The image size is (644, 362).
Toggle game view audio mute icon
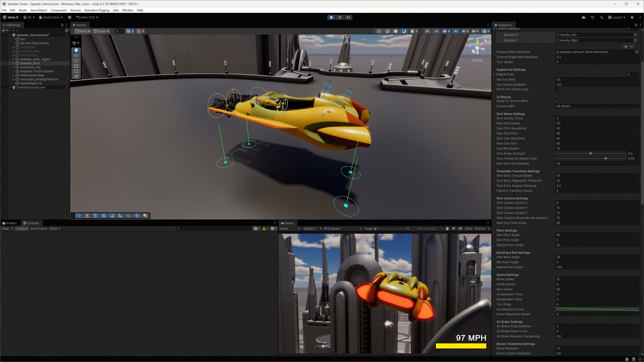[453, 228]
